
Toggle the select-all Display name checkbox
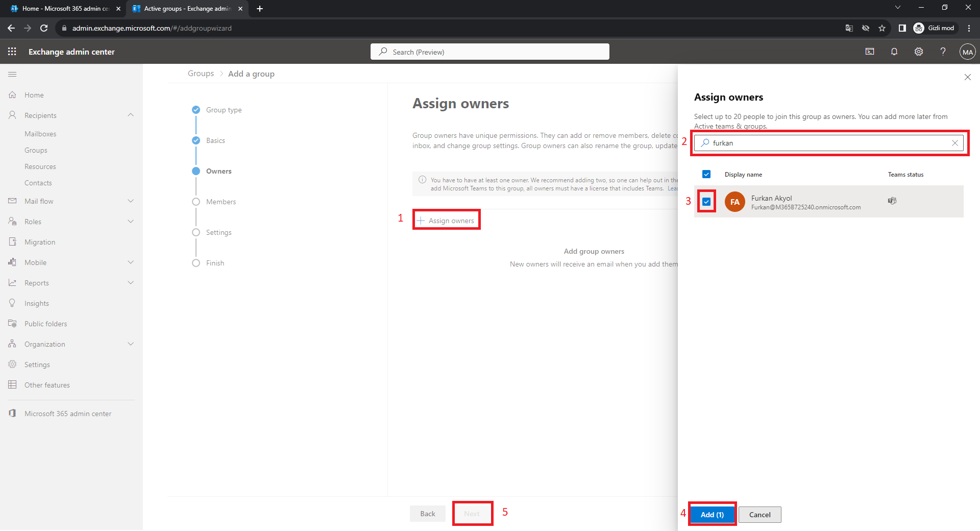[706, 175]
